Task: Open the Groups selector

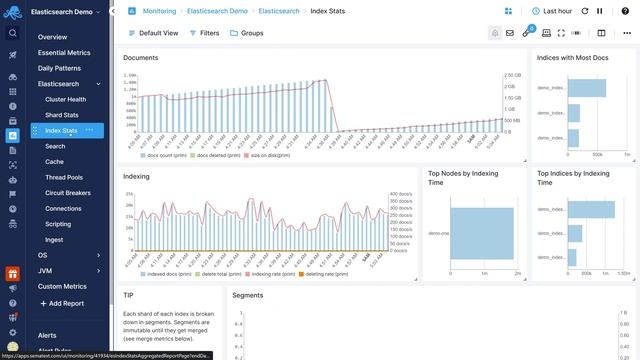Action: (x=247, y=33)
